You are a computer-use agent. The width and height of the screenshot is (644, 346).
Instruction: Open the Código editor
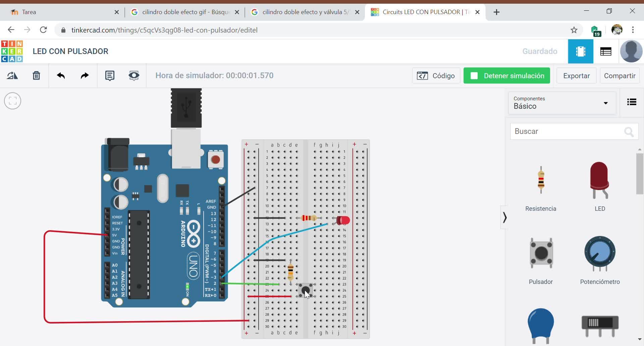coord(436,76)
